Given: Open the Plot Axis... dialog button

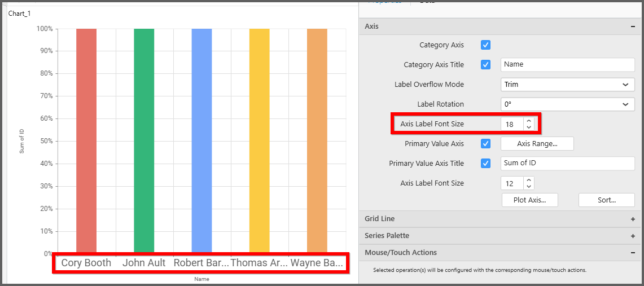Looking at the screenshot, I should coord(529,200).
